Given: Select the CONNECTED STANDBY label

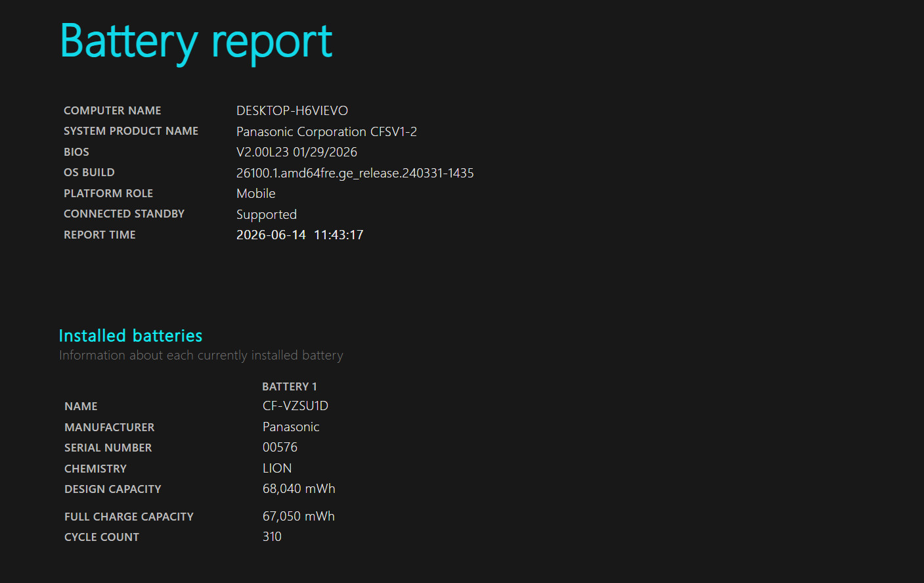Looking at the screenshot, I should point(124,214).
